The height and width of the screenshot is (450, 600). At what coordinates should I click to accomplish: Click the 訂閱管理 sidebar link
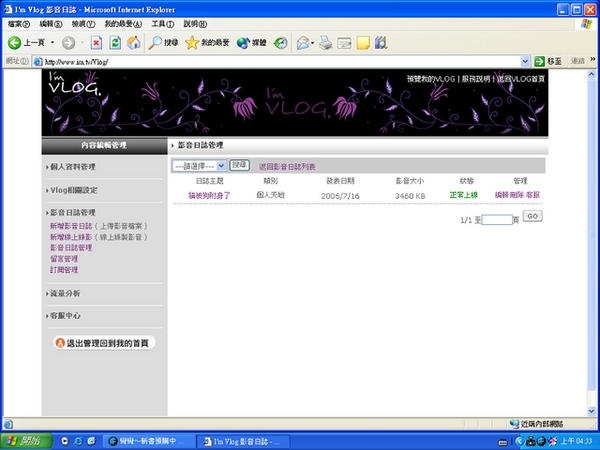pyautogui.click(x=64, y=270)
